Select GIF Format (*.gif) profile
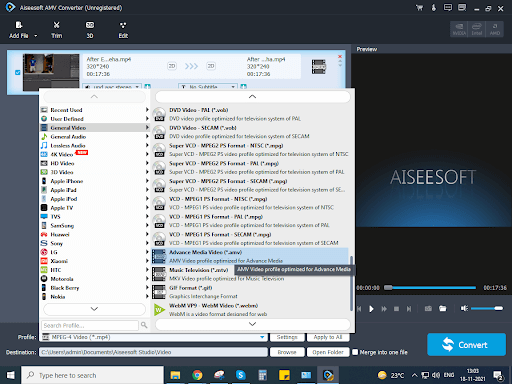The height and width of the screenshot is (384, 512). [x=250, y=292]
